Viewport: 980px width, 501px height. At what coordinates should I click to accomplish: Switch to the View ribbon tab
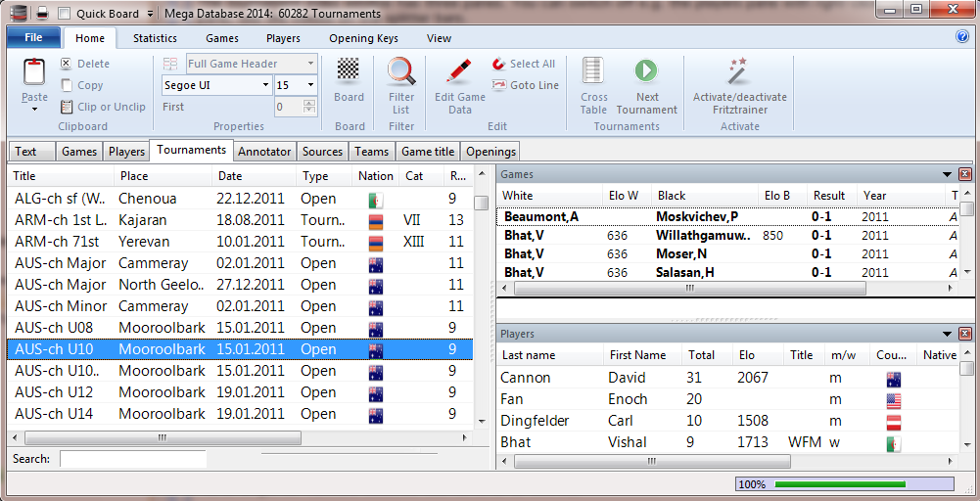439,38
